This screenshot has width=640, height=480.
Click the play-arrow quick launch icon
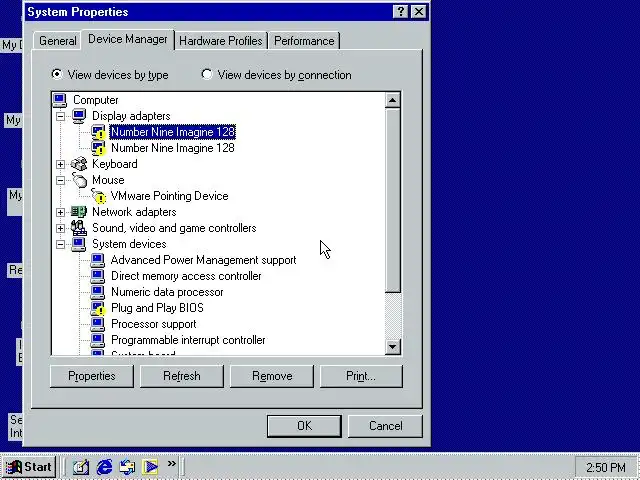point(150,467)
